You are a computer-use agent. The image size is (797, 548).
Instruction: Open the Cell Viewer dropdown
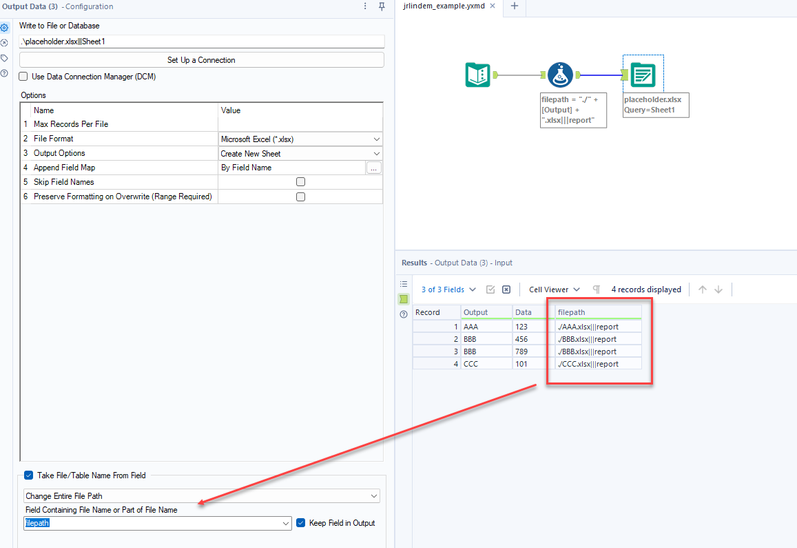(554, 289)
